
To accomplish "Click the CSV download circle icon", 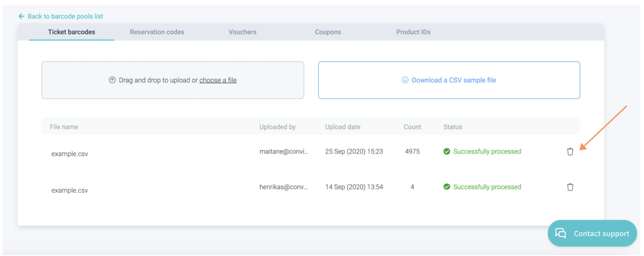I will tap(405, 80).
